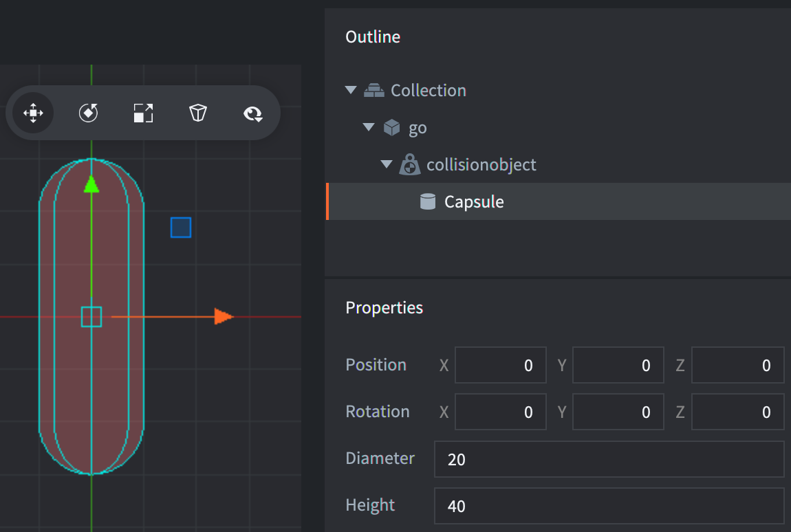The width and height of the screenshot is (791, 532).
Task: Edit the Height value field
Action: [x=608, y=506]
